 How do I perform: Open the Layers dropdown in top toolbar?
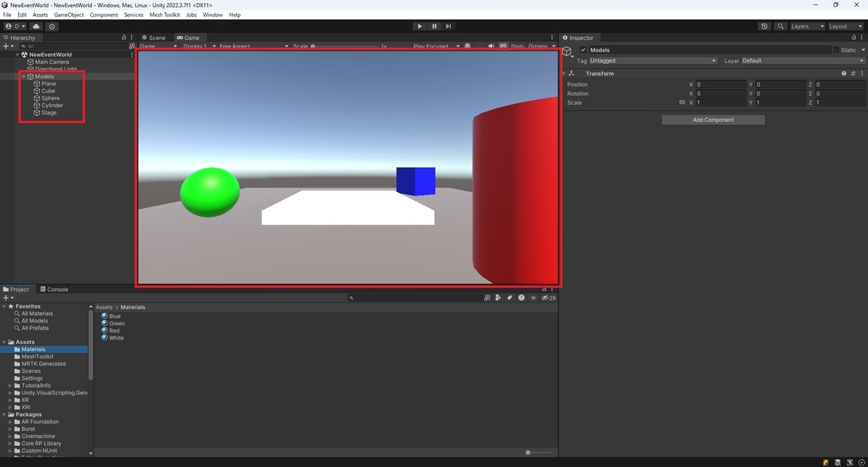click(x=807, y=26)
